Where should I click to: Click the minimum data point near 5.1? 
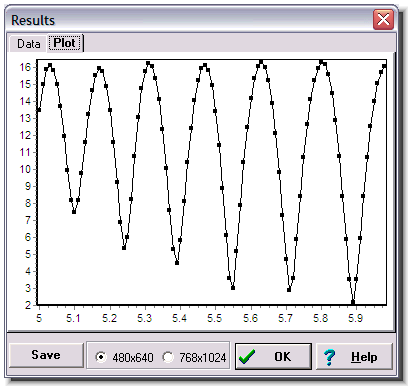point(74,212)
